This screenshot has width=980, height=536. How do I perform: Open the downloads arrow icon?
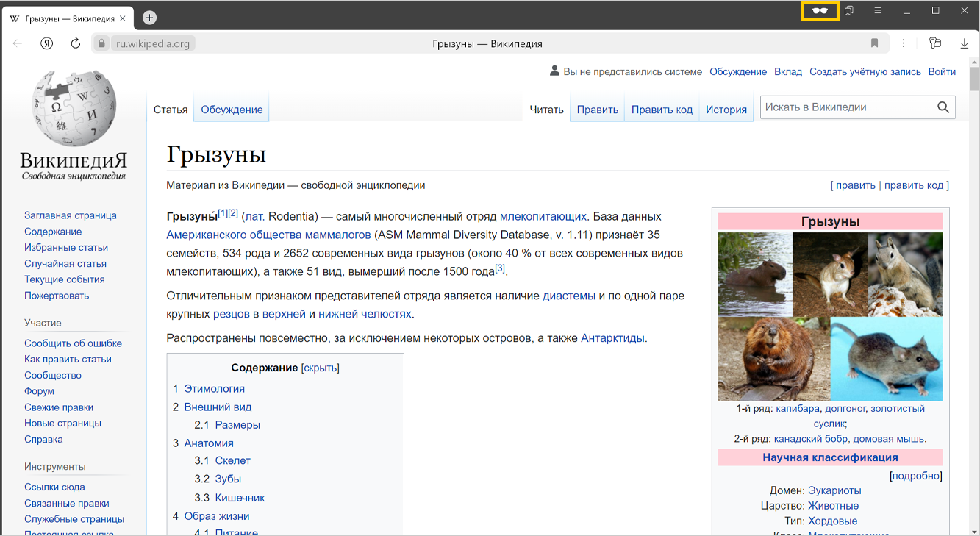(964, 43)
